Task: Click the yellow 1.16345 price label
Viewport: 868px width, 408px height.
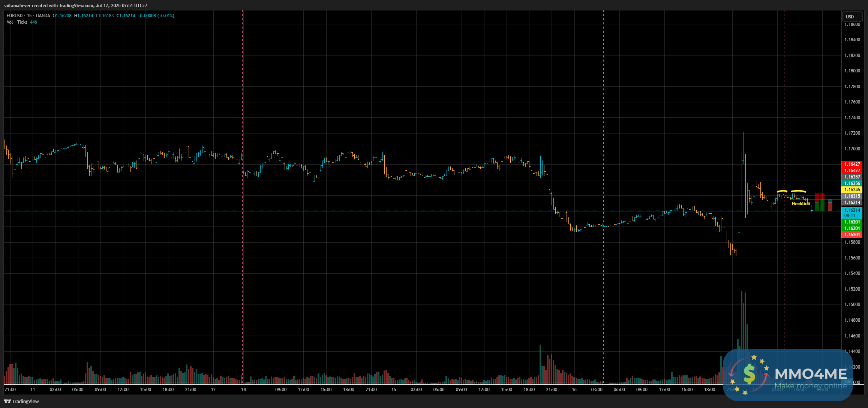Action: (x=852, y=190)
